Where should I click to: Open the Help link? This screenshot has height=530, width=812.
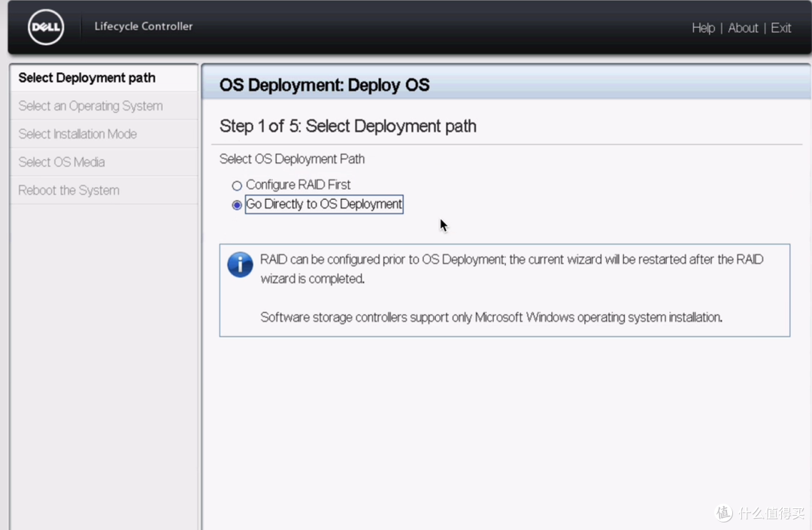pyautogui.click(x=703, y=28)
